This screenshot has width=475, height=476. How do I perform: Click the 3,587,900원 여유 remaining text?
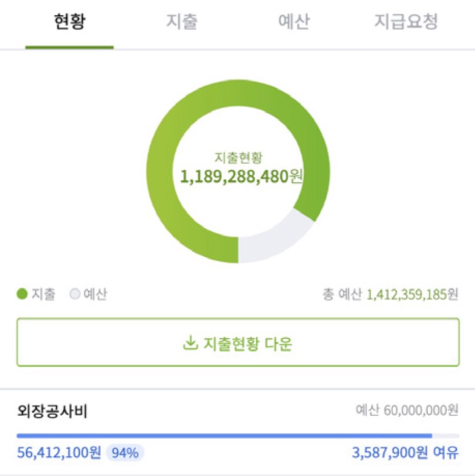(405, 453)
